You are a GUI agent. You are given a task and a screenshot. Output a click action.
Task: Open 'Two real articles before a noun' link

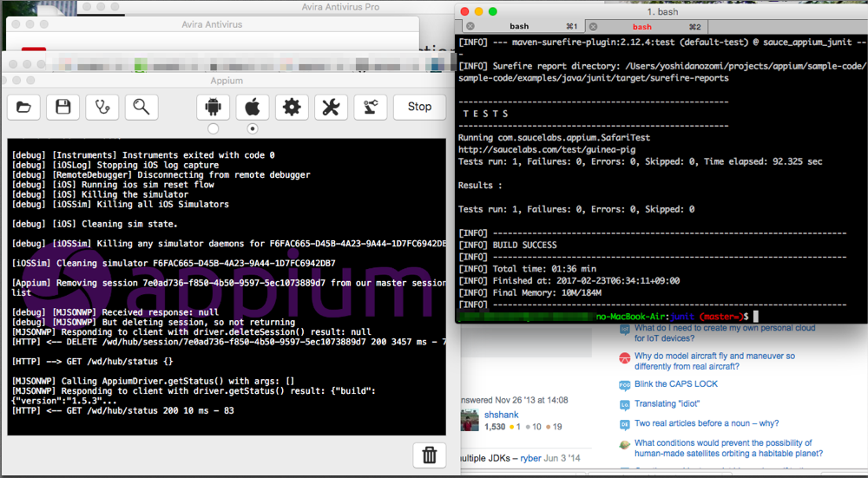coord(707,423)
